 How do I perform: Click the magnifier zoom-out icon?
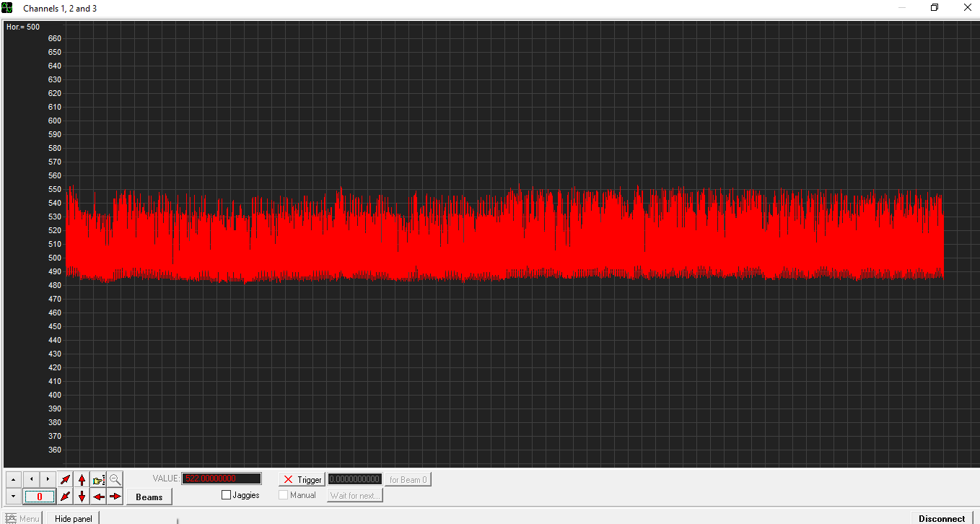coord(115,479)
